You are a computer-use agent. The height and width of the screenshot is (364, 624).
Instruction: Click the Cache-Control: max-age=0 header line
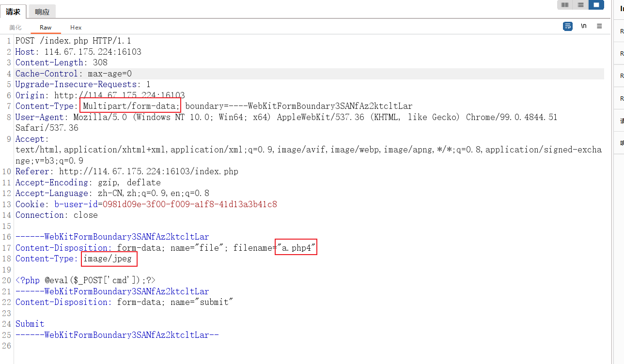point(74,74)
